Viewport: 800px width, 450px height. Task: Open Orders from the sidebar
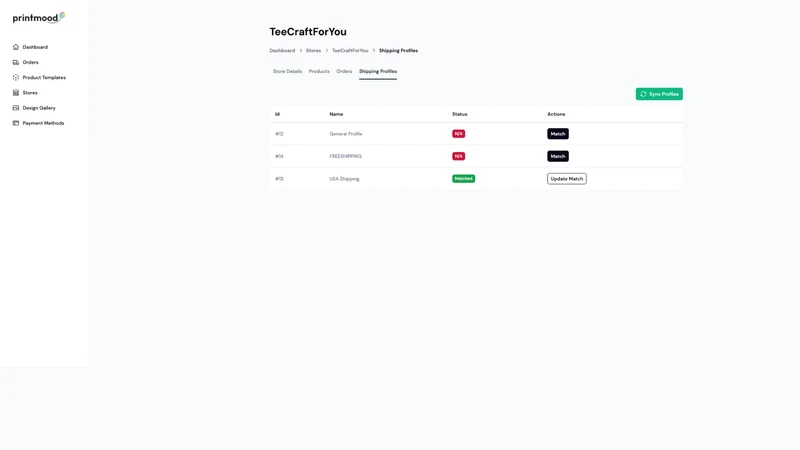click(x=31, y=62)
